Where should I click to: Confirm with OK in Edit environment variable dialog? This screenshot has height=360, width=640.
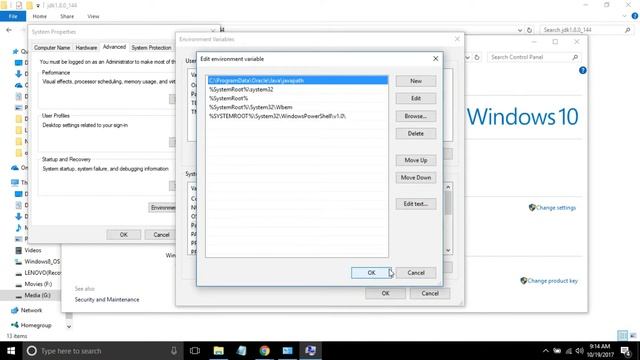pos(371,273)
